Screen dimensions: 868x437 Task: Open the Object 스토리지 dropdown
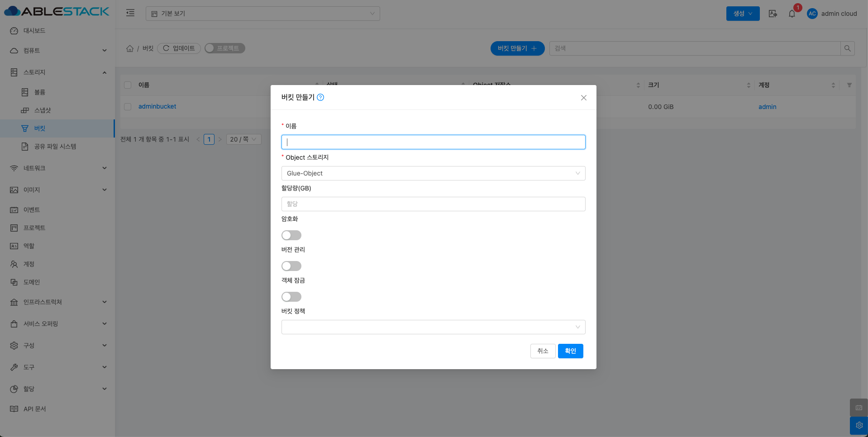click(433, 173)
